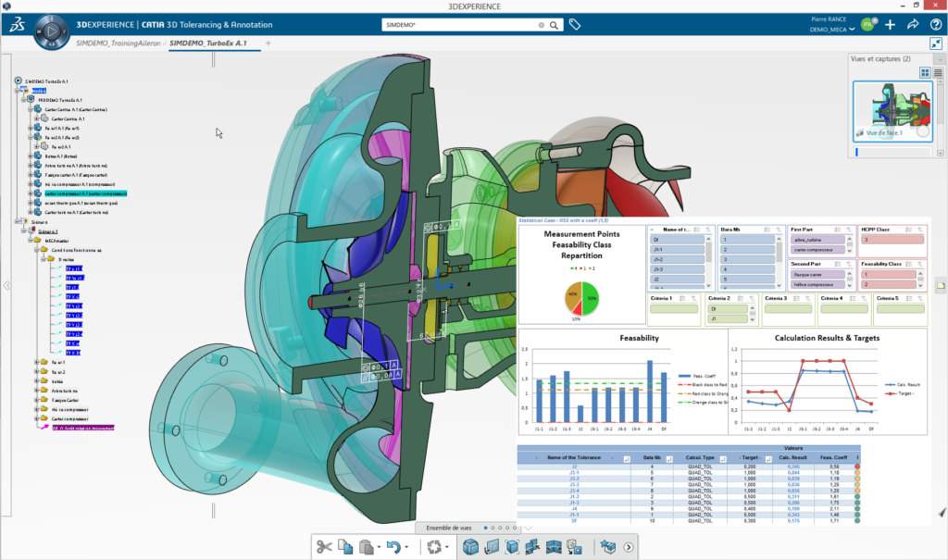Select the last Ensemble de vues page dot
This screenshot has width=948, height=560.
[515, 528]
